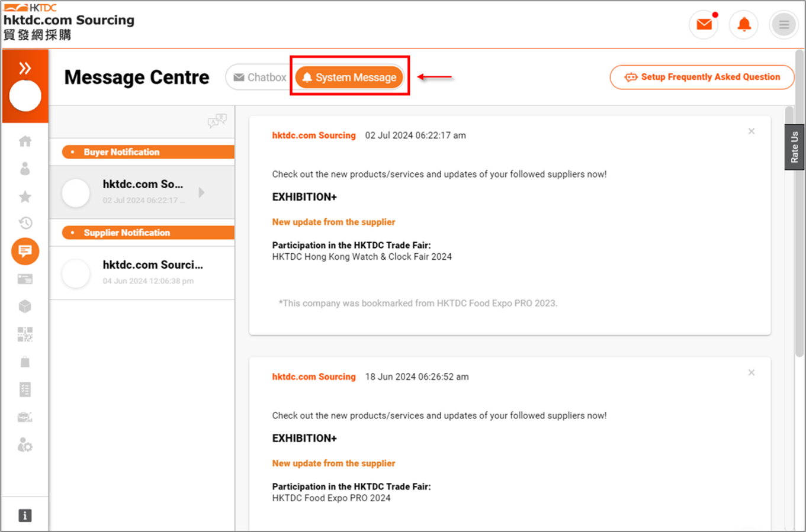Click 'HKTDC Hong Kong Watch & Clock Fair 2024' text
The width and height of the screenshot is (806, 532).
[x=362, y=257]
